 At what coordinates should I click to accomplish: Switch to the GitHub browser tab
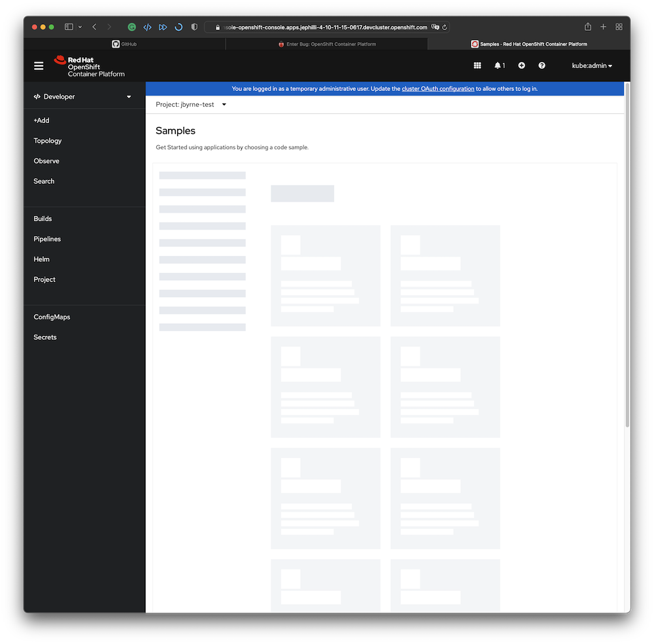[124, 44]
